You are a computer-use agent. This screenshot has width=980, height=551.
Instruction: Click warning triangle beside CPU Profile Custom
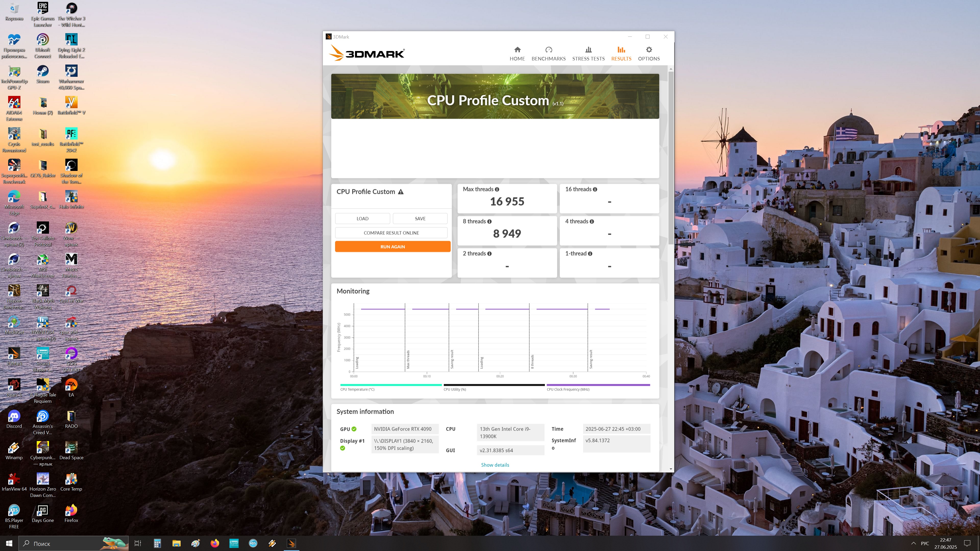tap(401, 192)
